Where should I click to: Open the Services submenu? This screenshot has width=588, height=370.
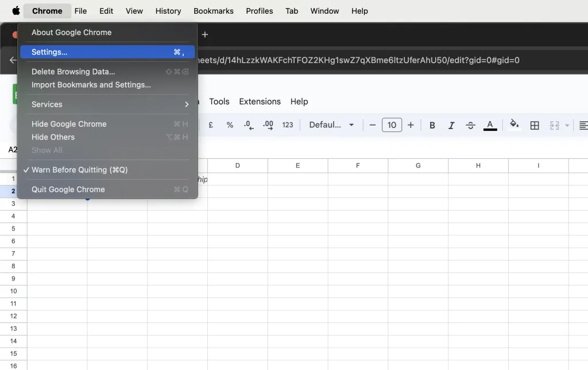point(47,104)
